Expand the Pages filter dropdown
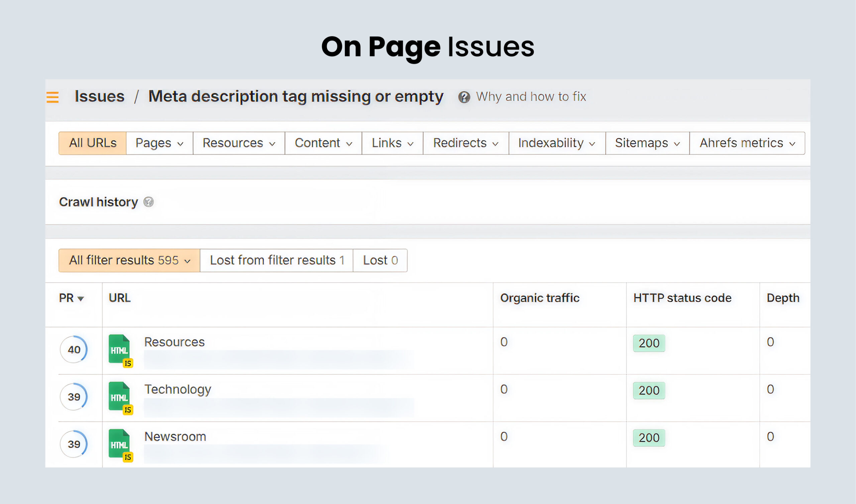 (x=158, y=143)
